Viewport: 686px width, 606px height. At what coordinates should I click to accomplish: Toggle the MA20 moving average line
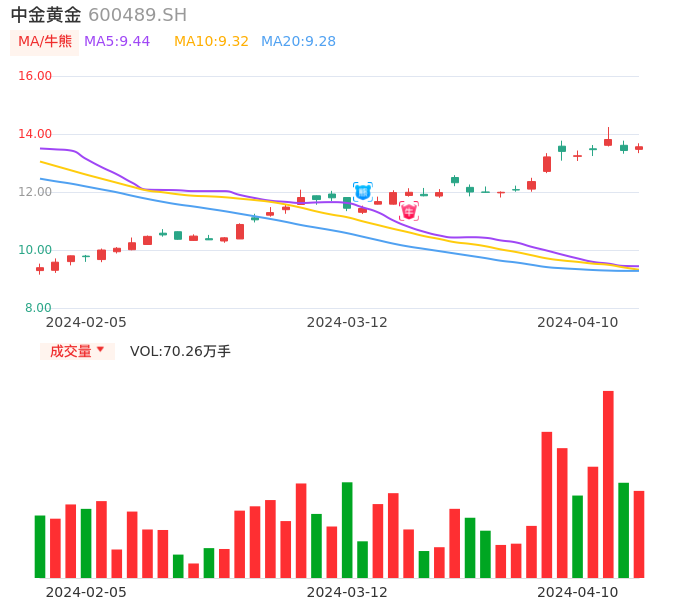pos(298,41)
